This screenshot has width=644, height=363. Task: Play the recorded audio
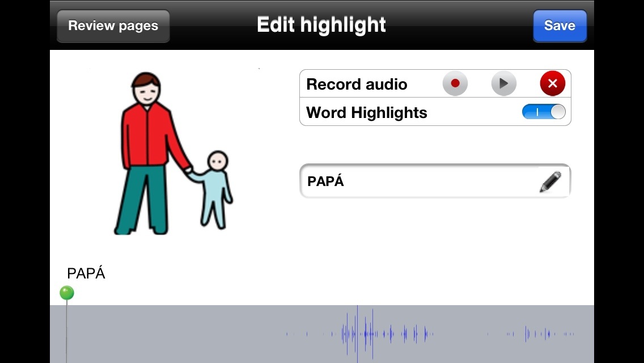tap(503, 84)
